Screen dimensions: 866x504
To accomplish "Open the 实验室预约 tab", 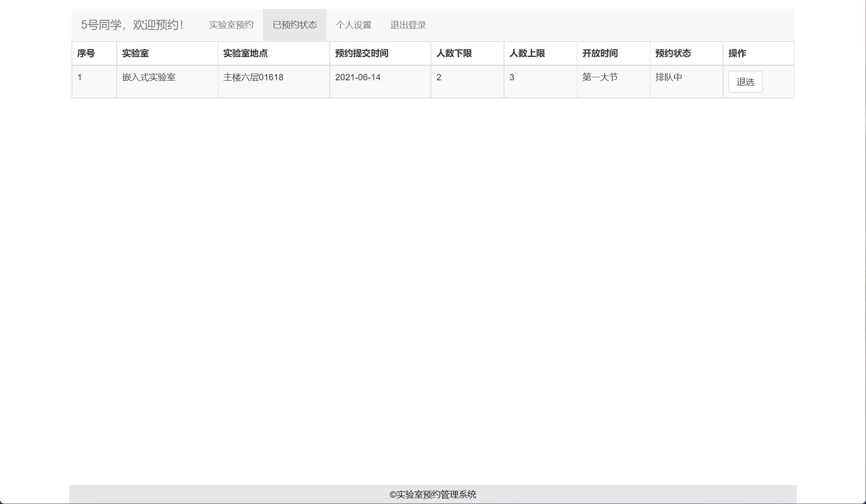I will click(231, 25).
